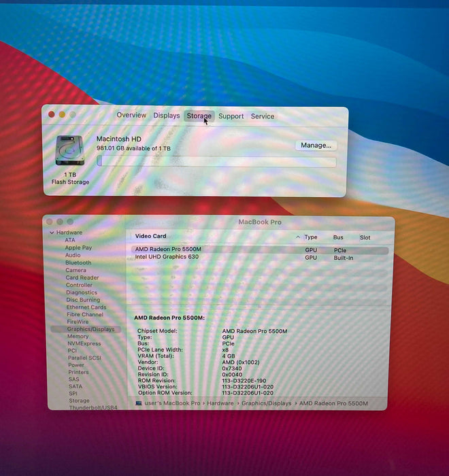Viewport: 449px width, 476px height.
Task: Select Thunderbolt/USB4 in the sidebar
Action: [x=93, y=407]
